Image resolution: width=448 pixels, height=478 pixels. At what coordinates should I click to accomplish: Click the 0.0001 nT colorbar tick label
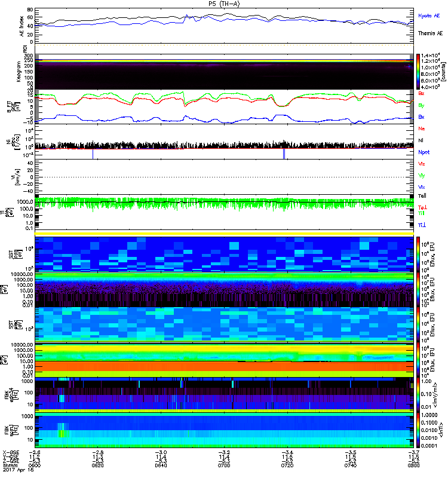(x=429, y=445)
